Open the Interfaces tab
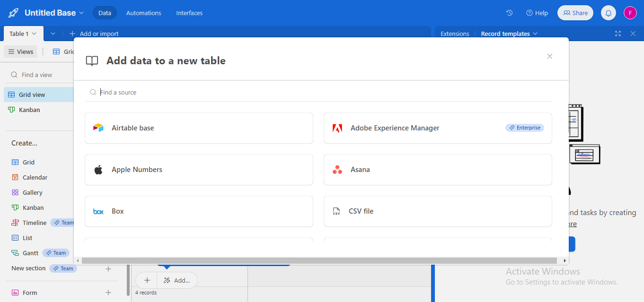644x302 pixels. [x=189, y=13]
